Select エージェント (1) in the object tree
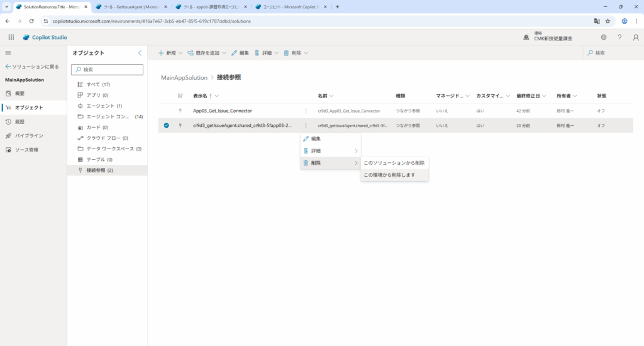The image size is (644, 346). pyautogui.click(x=104, y=106)
